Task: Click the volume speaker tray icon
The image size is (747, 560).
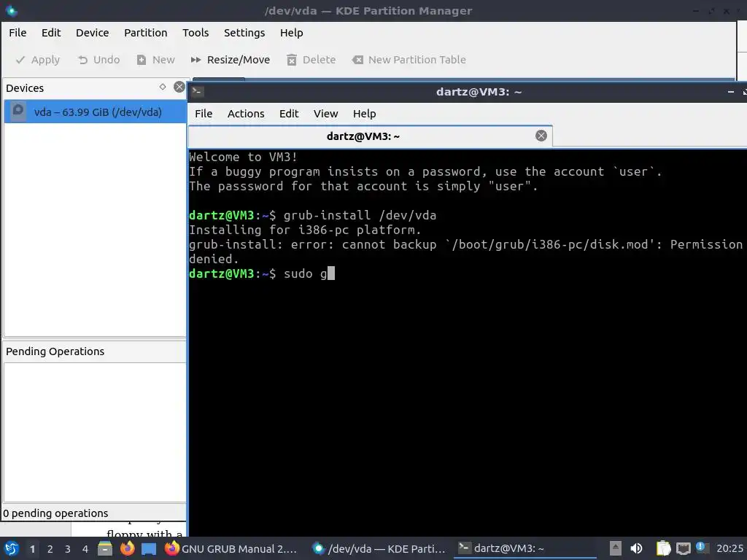Action: [x=636, y=548]
